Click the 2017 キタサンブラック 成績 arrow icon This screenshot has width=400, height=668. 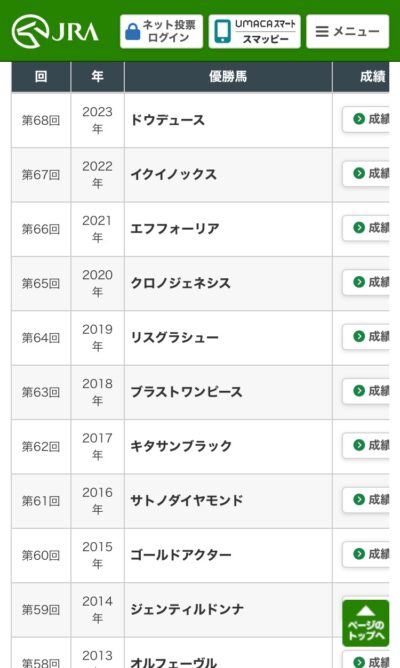pyautogui.click(x=359, y=445)
